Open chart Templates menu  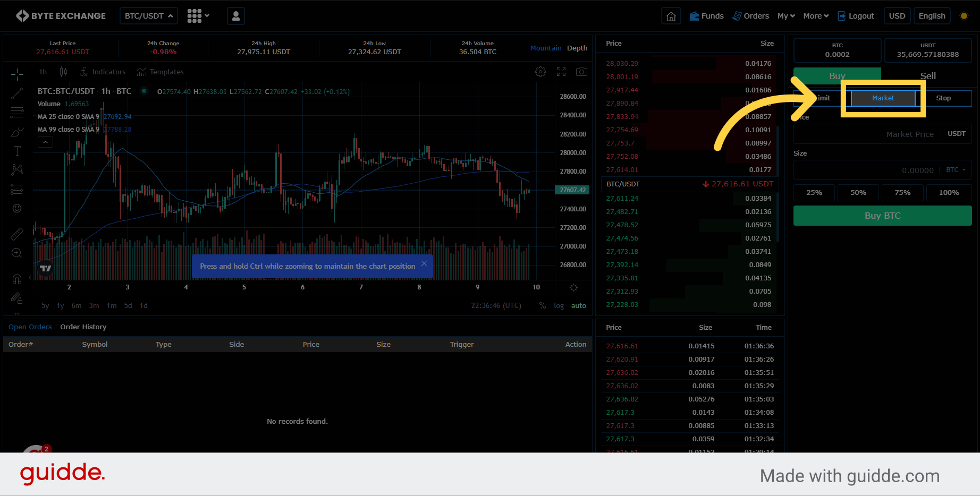click(160, 72)
